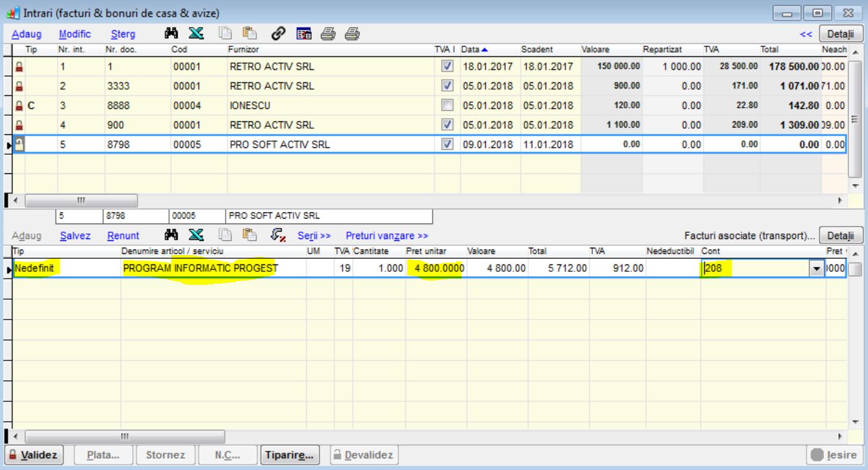
Task: Click the N.C... button
Action: 227,455
